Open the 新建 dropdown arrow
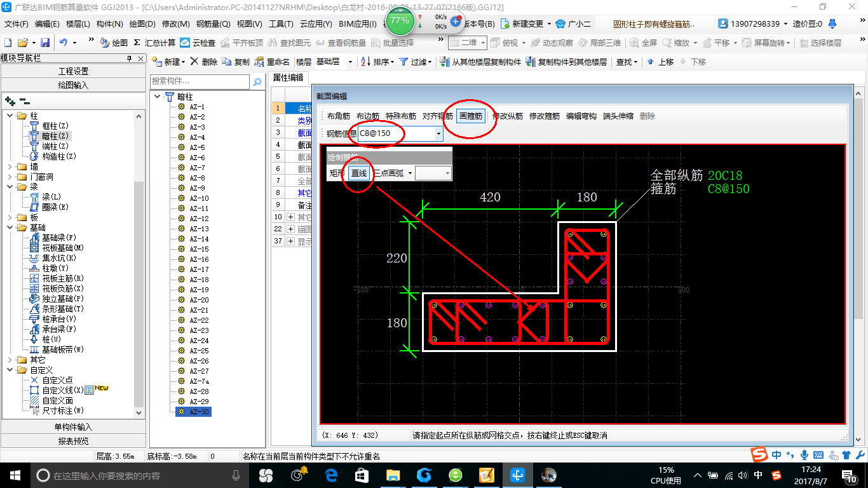868x488 pixels. (183, 62)
